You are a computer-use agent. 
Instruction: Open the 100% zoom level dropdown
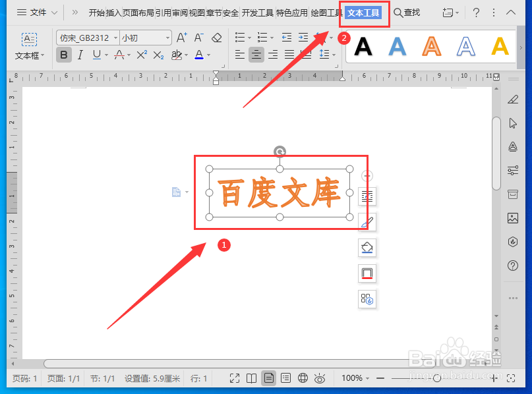(355, 378)
